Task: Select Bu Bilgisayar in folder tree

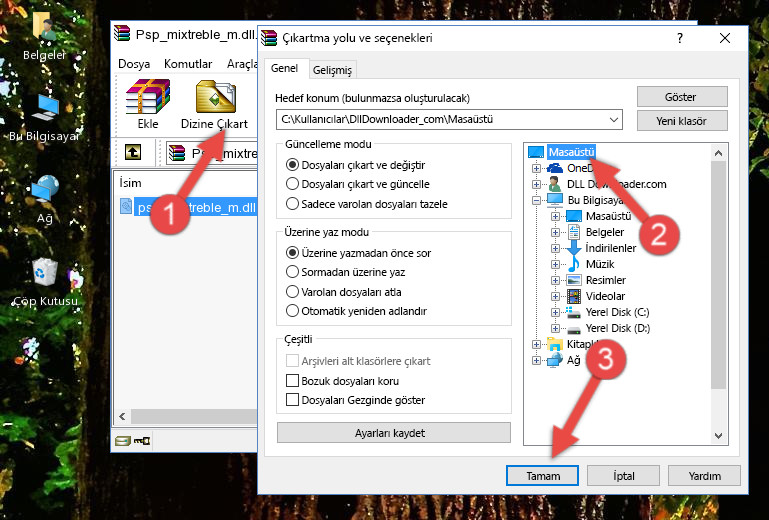Action: (x=595, y=200)
